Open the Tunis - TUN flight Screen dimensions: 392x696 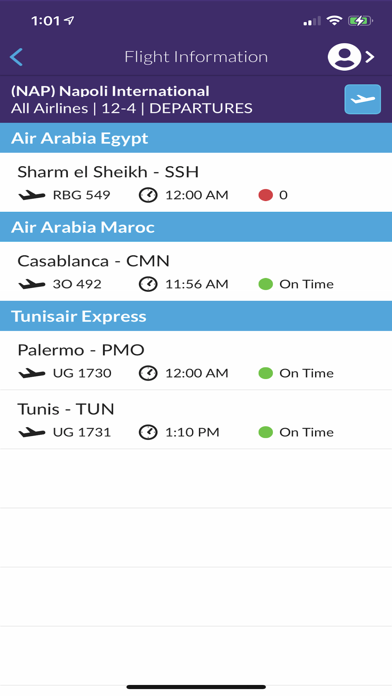click(196, 419)
